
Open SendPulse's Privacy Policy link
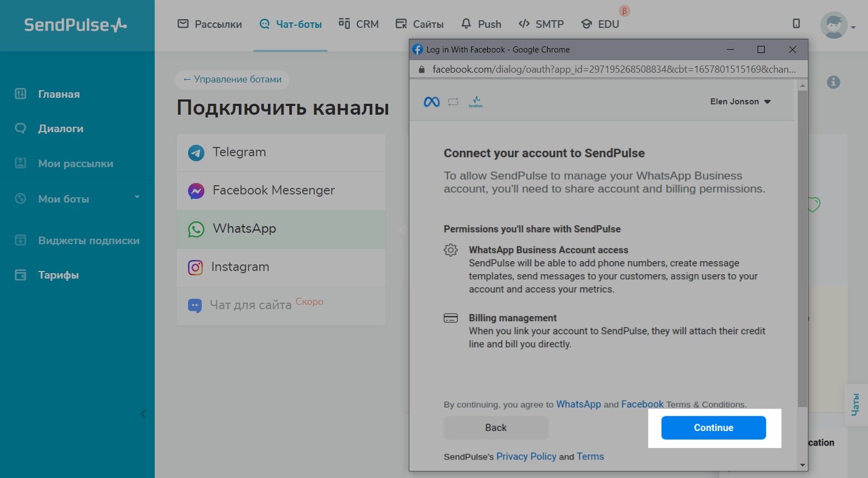526,457
